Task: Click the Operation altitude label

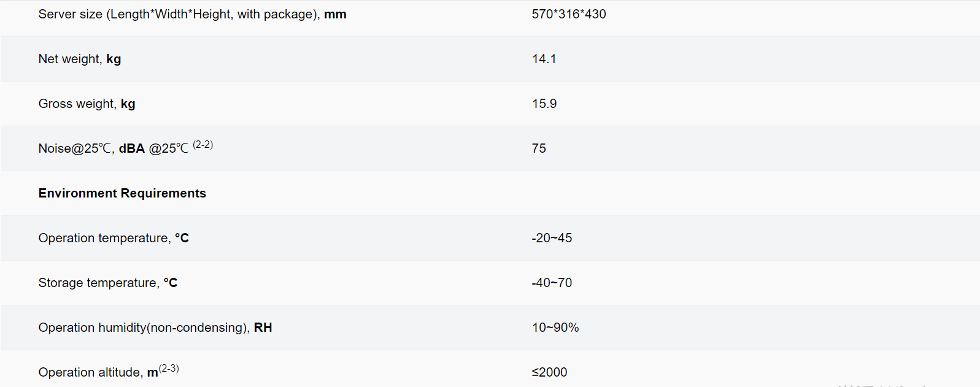Action: [98, 372]
